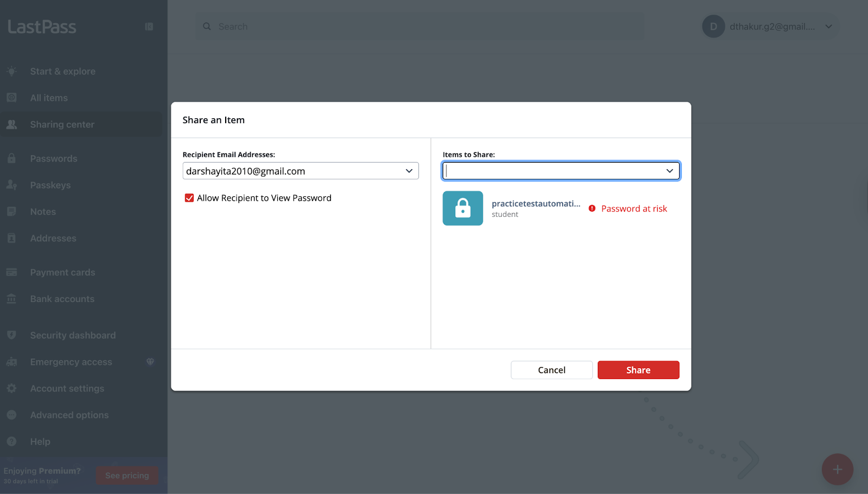Click the Security dashboard shield icon

[x=11, y=335]
